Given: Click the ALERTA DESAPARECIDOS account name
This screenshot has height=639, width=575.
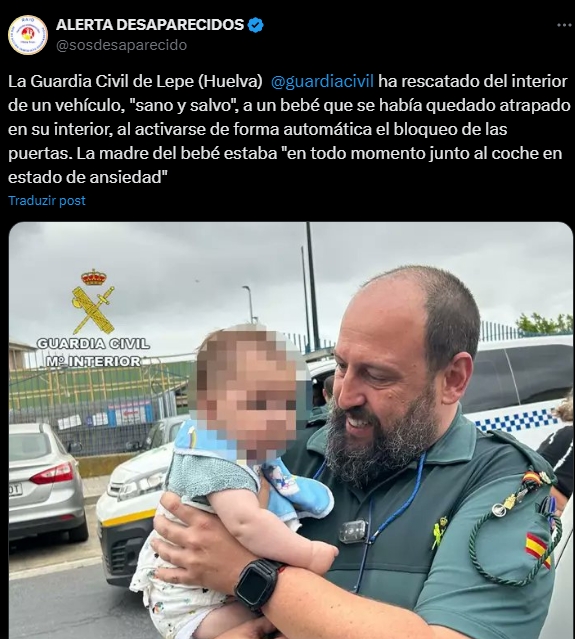Looking at the screenshot, I should tap(150, 25).
